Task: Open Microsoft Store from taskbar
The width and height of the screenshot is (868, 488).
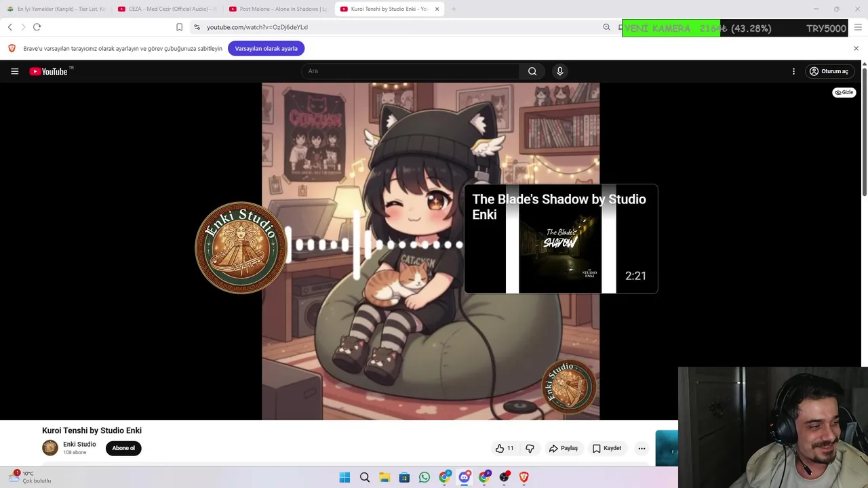Action: click(404, 477)
